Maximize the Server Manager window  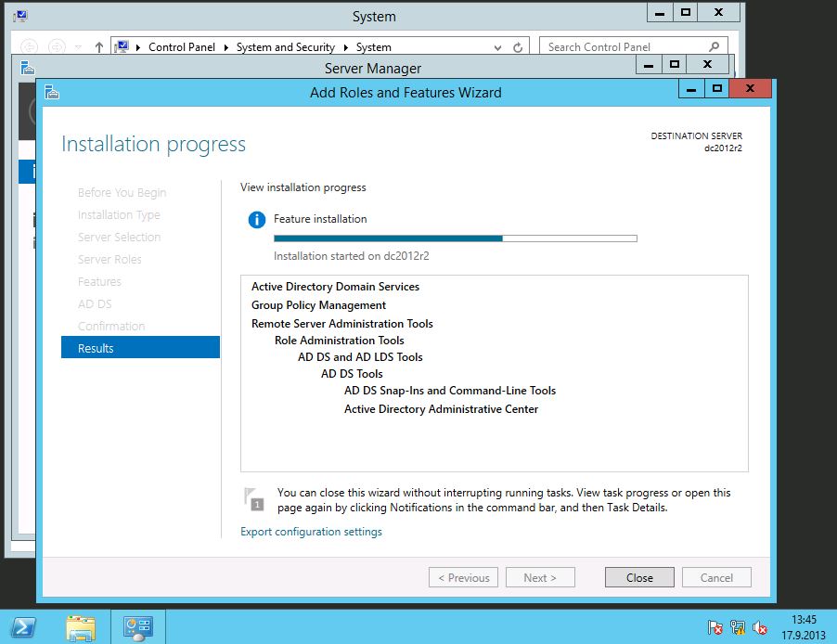click(675, 65)
